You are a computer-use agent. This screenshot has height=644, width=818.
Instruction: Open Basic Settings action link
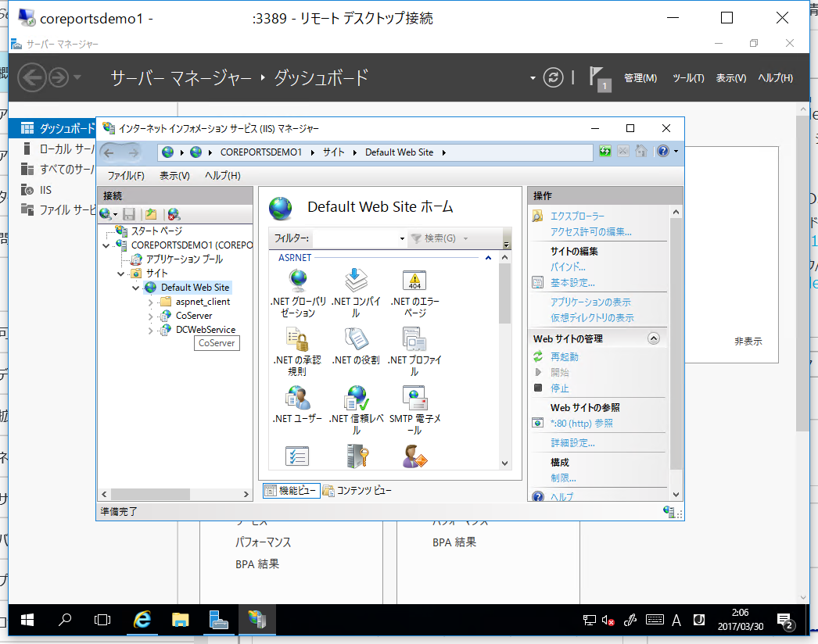572,283
